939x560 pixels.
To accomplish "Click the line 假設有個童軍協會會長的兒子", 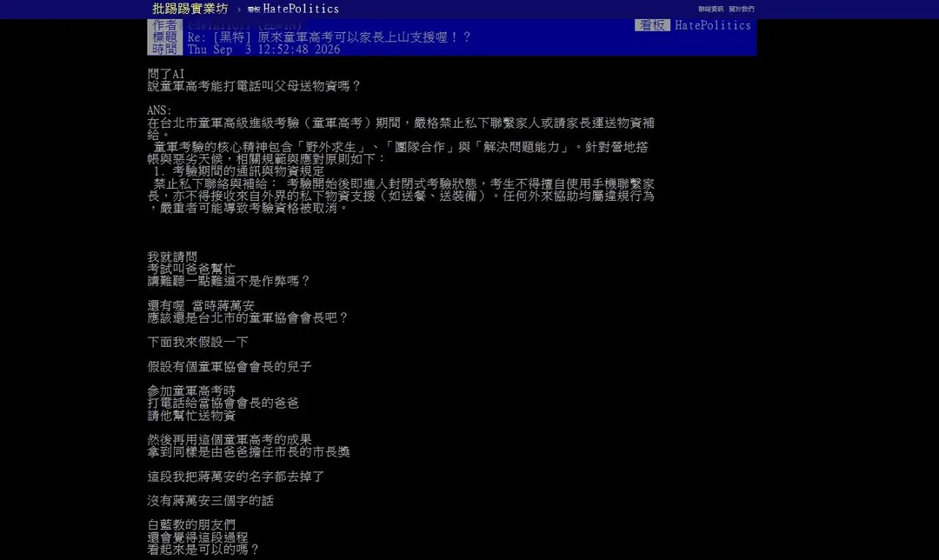I will [230, 367].
